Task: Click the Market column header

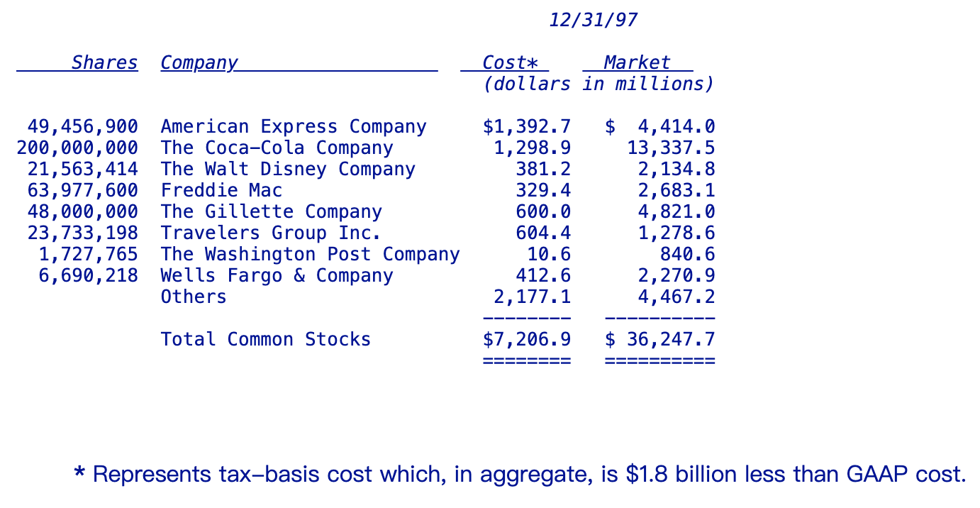Action: [637, 63]
